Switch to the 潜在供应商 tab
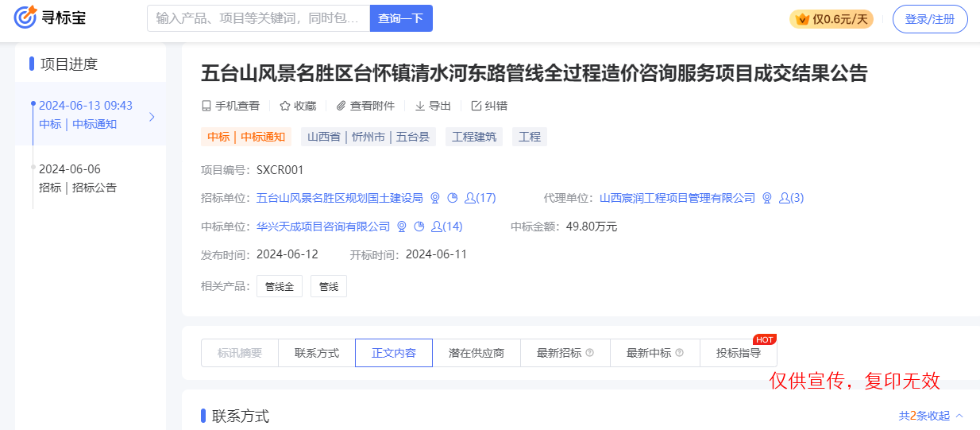This screenshot has width=980, height=430. [476, 353]
